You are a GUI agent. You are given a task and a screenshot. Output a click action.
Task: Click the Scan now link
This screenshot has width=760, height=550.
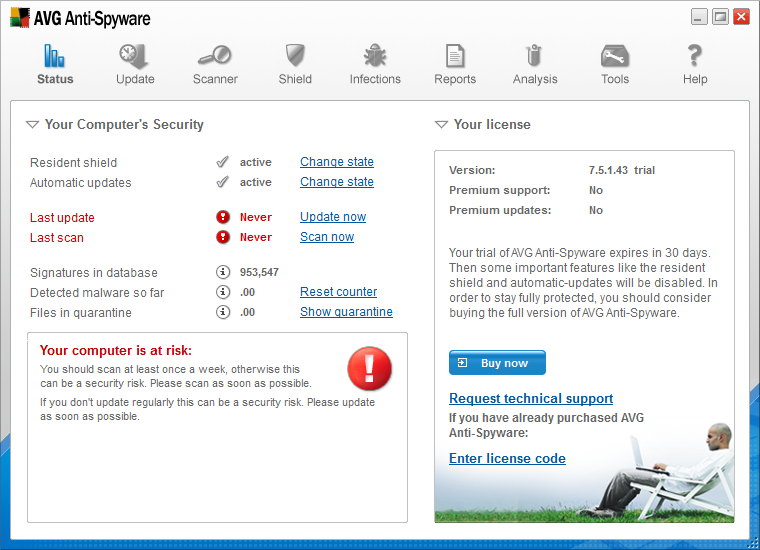click(327, 237)
